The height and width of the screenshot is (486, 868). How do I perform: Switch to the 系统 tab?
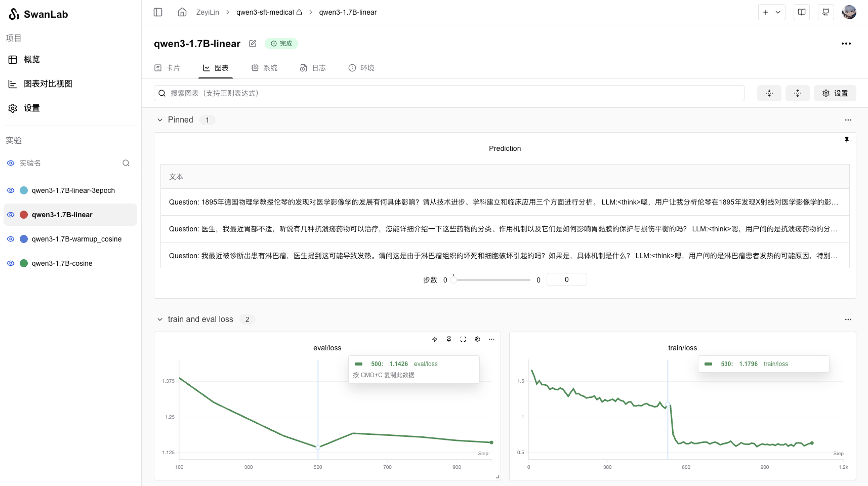tap(264, 68)
